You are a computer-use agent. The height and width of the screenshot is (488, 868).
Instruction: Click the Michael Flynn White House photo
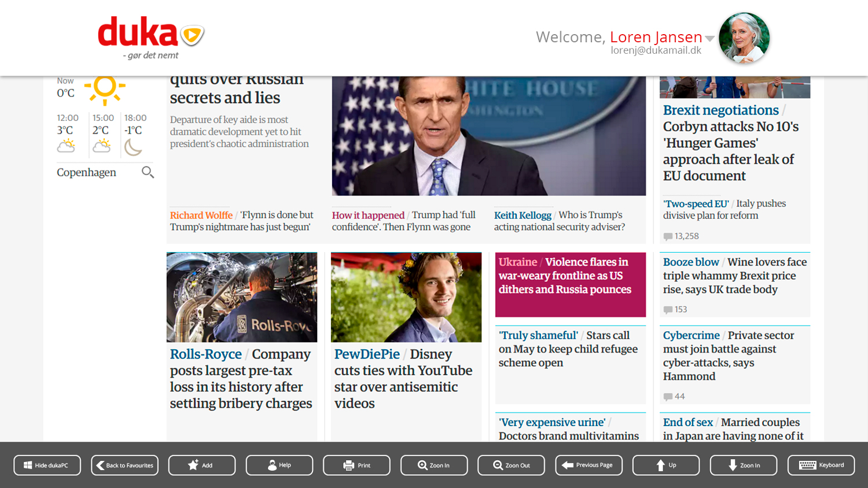[489, 136]
